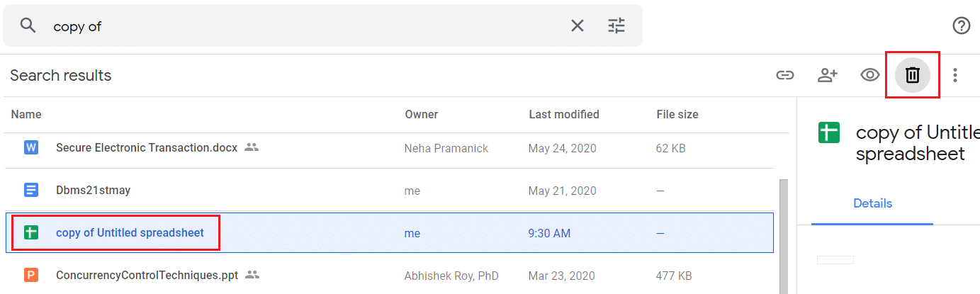Delete the selected file with trash icon
The width and height of the screenshot is (980, 294).
(913, 75)
